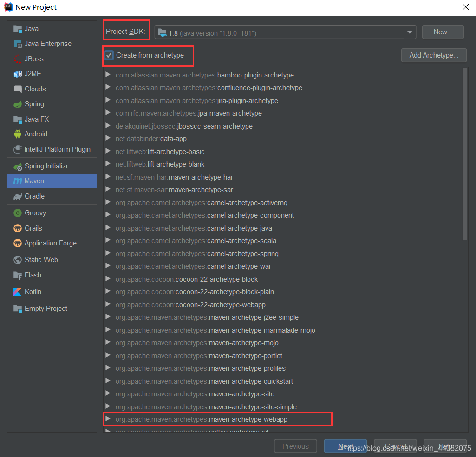Select Gradle in project type list
This screenshot has height=457, width=476.
[52, 196]
